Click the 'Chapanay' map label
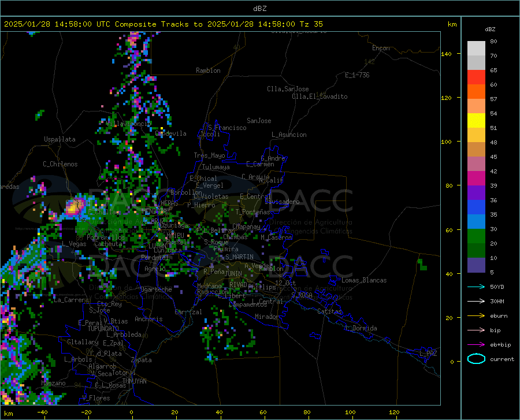 pyautogui.click(x=246, y=226)
